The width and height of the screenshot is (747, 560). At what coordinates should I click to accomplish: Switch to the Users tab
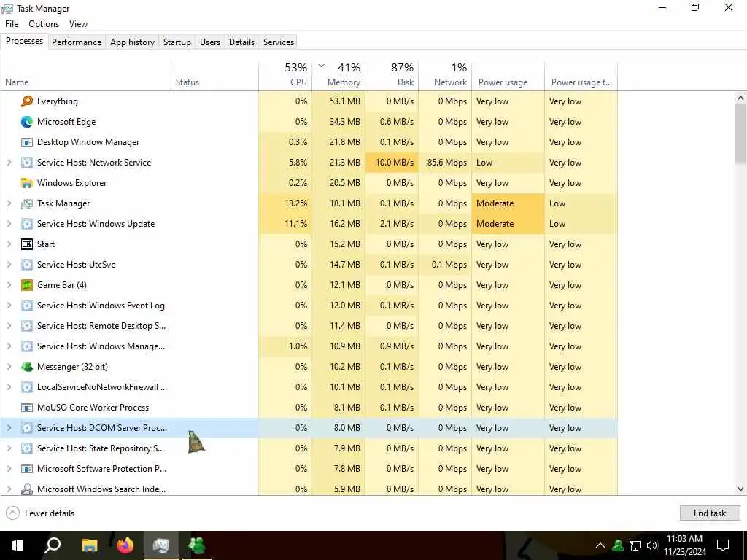pyautogui.click(x=210, y=42)
